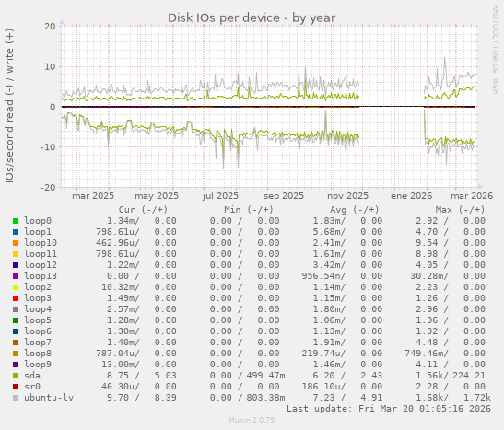
Task: Select the loop13 legend label
Action: click(41, 276)
